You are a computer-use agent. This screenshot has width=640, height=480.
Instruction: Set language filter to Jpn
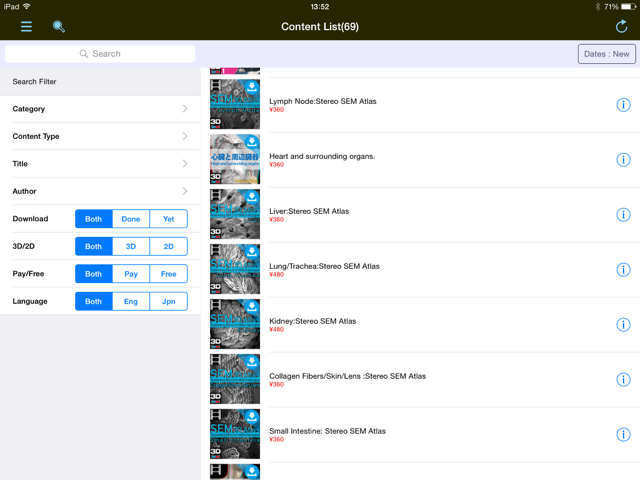[168, 301]
